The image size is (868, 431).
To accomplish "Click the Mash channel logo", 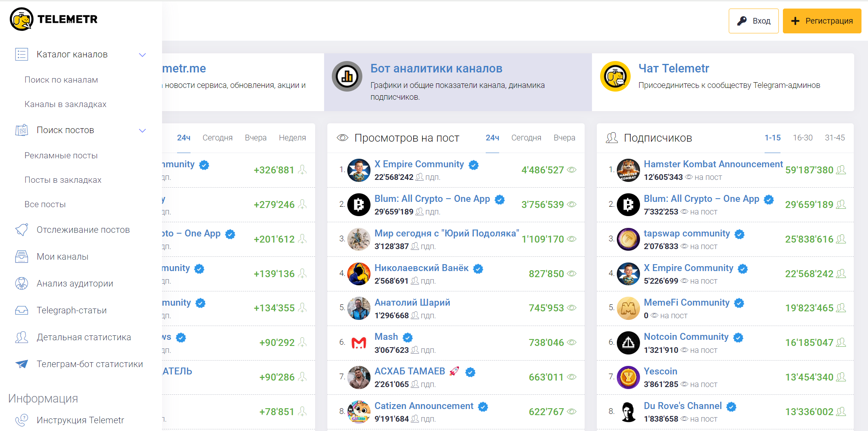I will [x=359, y=343].
